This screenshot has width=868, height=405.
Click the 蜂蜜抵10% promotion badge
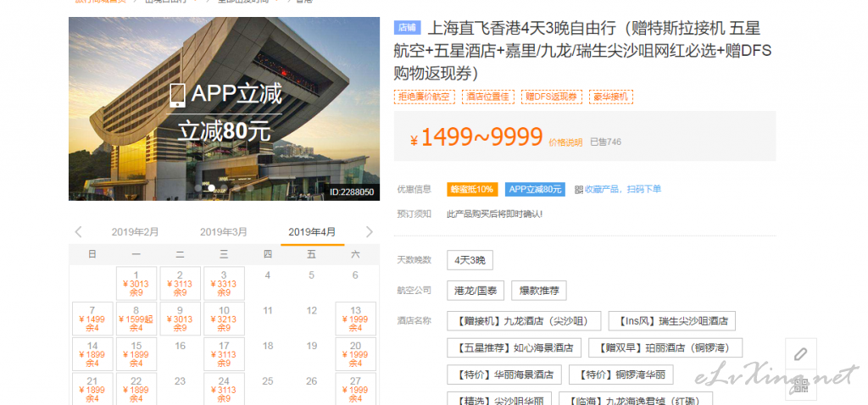pos(472,189)
